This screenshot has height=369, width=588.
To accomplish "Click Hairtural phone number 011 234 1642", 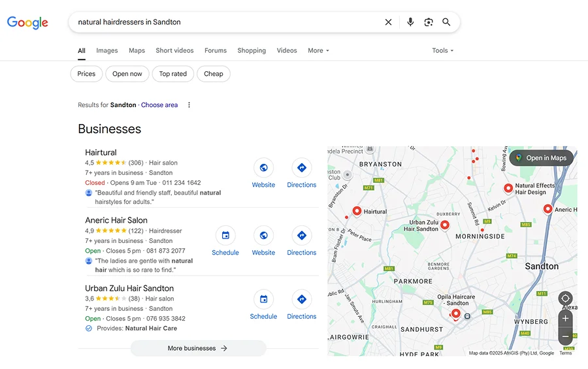I will pyautogui.click(x=182, y=183).
